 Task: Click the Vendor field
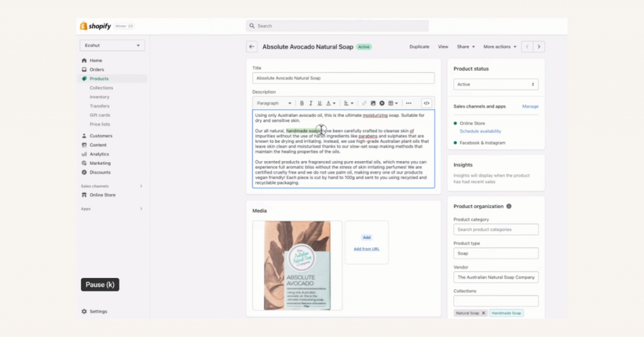point(496,277)
